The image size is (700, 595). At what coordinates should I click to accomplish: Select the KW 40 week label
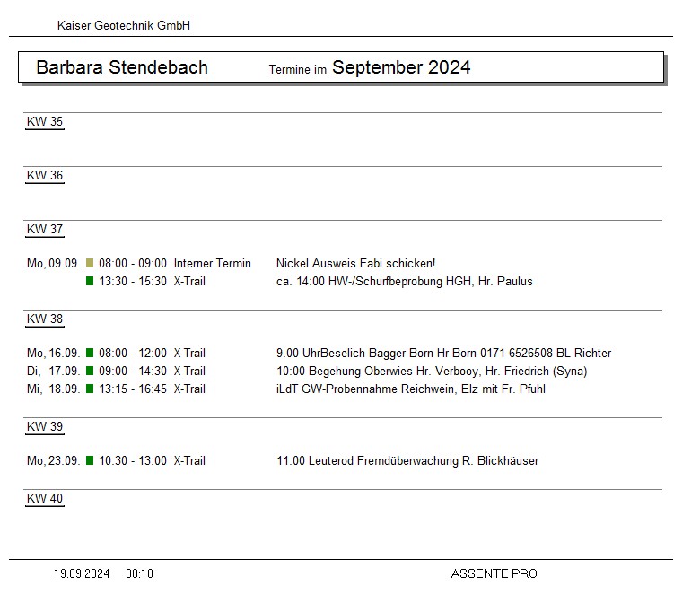(45, 499)
